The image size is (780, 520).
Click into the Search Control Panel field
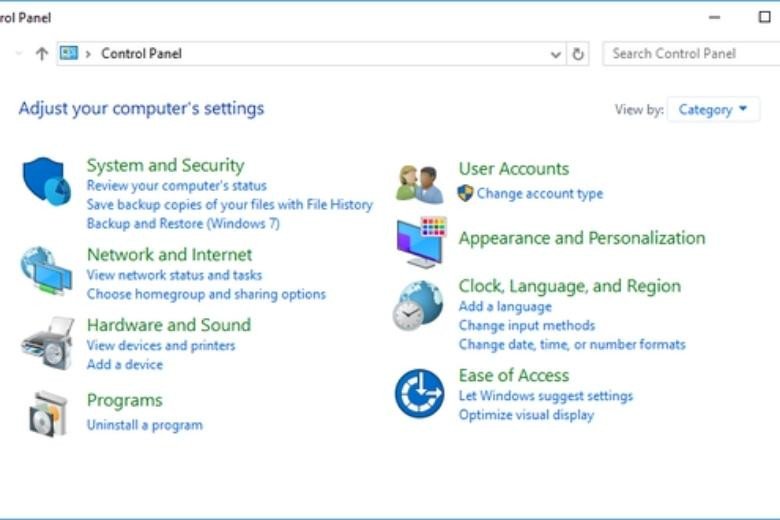tap(691, 54)
